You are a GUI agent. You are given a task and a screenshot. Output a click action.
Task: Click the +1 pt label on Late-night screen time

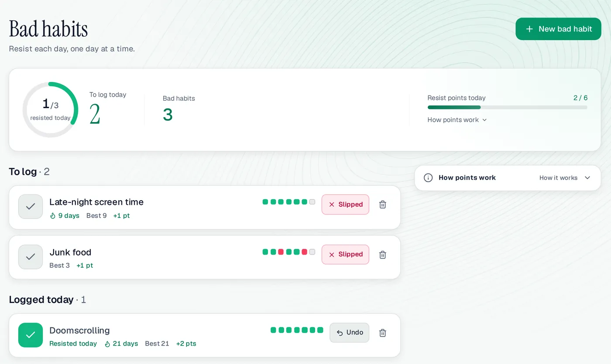click(x=121, y=216)
